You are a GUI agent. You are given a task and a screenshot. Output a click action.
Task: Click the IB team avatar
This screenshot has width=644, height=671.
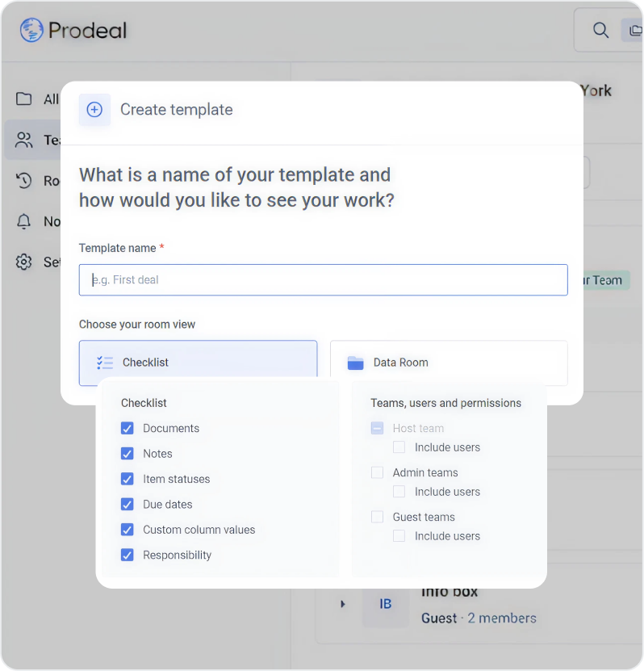(385, 604)
